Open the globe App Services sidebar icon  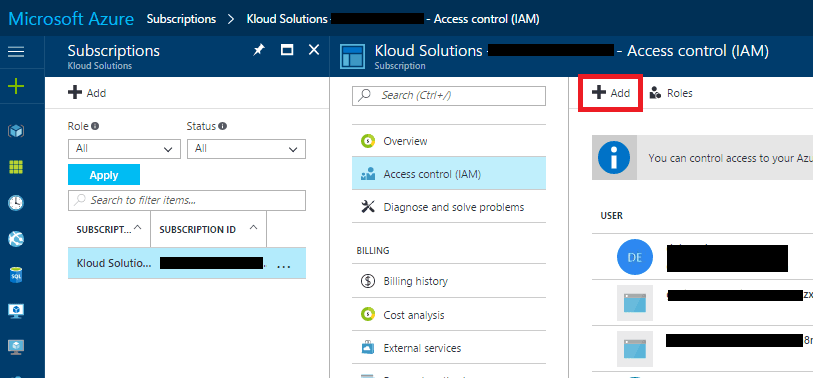[x=17, y=239]
